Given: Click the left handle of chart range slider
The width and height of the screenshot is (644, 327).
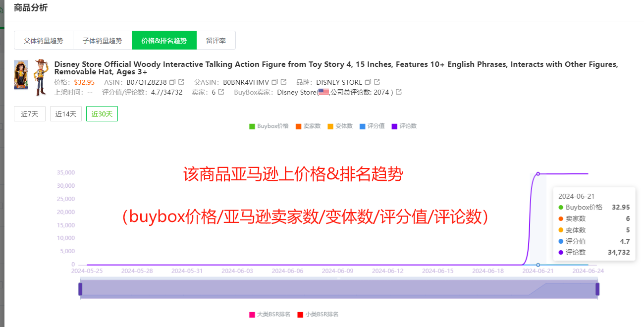Looking at the screenshot, I should (x=80, y=289).
